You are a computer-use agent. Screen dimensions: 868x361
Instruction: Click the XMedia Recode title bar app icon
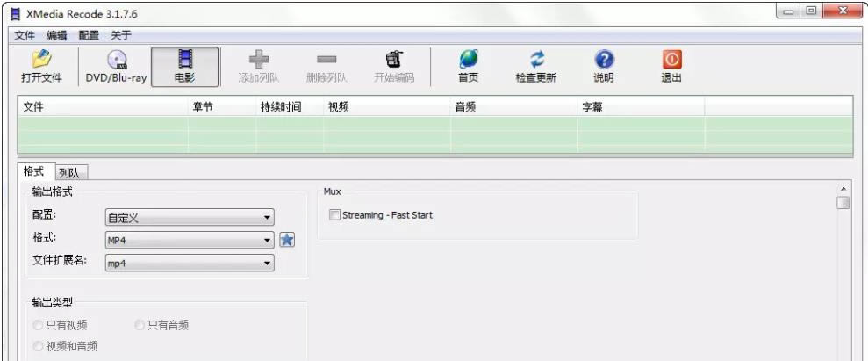point(16,14)
